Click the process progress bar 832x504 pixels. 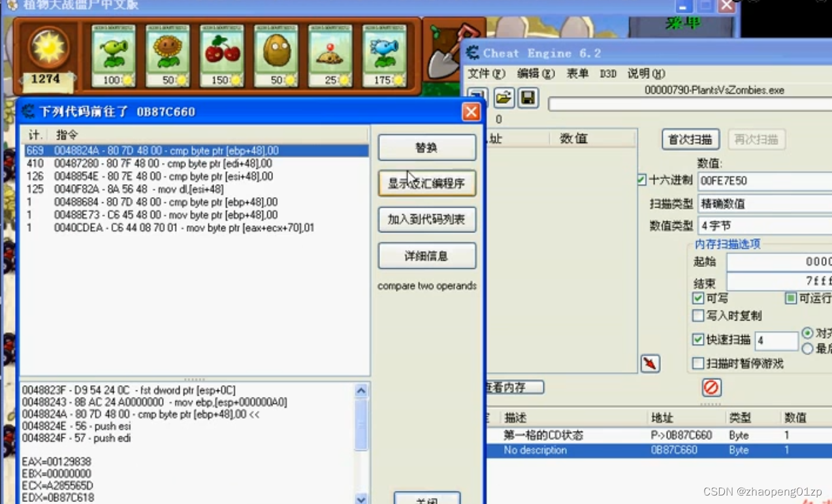click(x=690, y=104)
